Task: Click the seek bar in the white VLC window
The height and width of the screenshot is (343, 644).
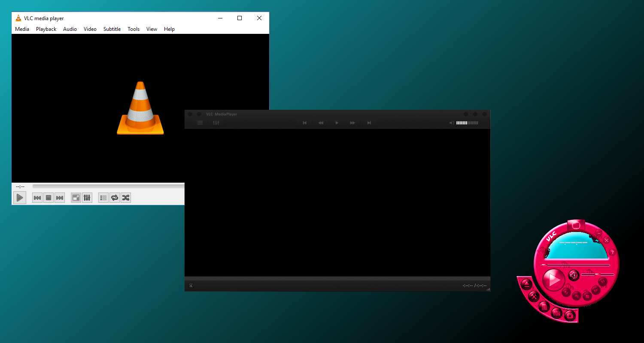Action: 108,187
